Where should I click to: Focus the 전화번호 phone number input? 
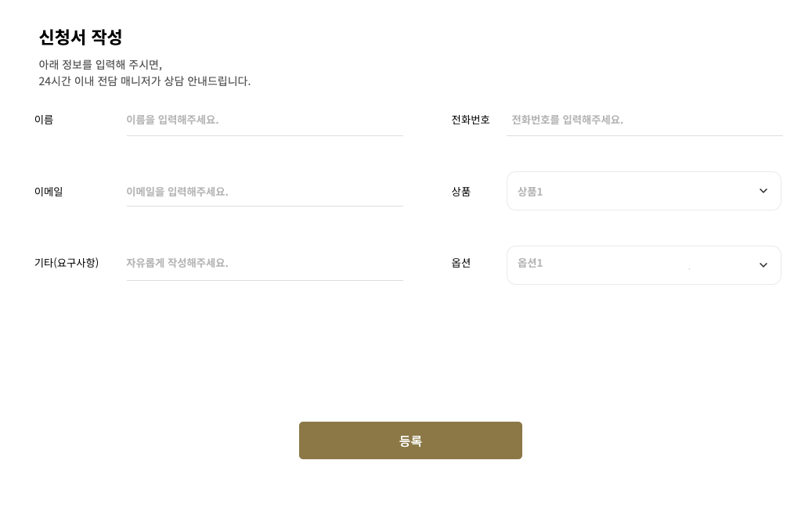pos(644,120)
